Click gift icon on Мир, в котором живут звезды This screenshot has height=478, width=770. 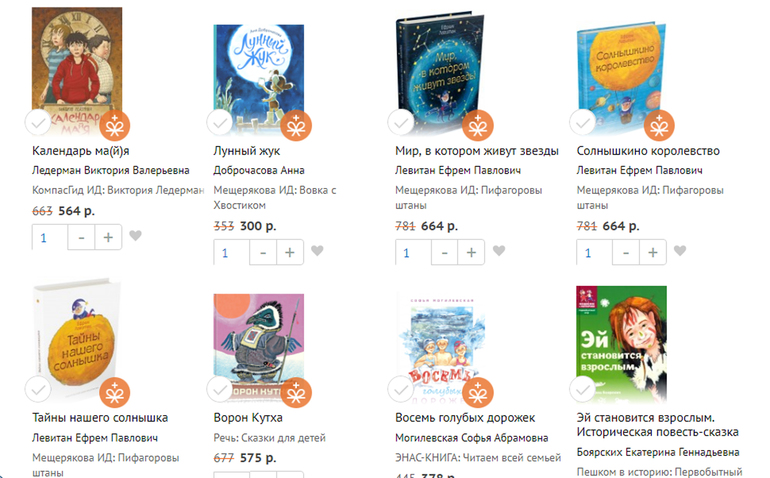click(478, 126)
